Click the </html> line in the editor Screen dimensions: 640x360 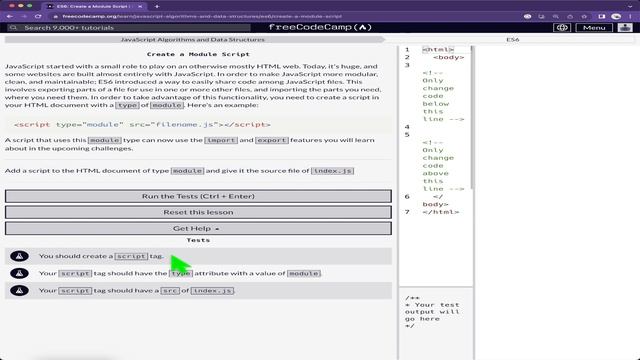coord(440,212)
